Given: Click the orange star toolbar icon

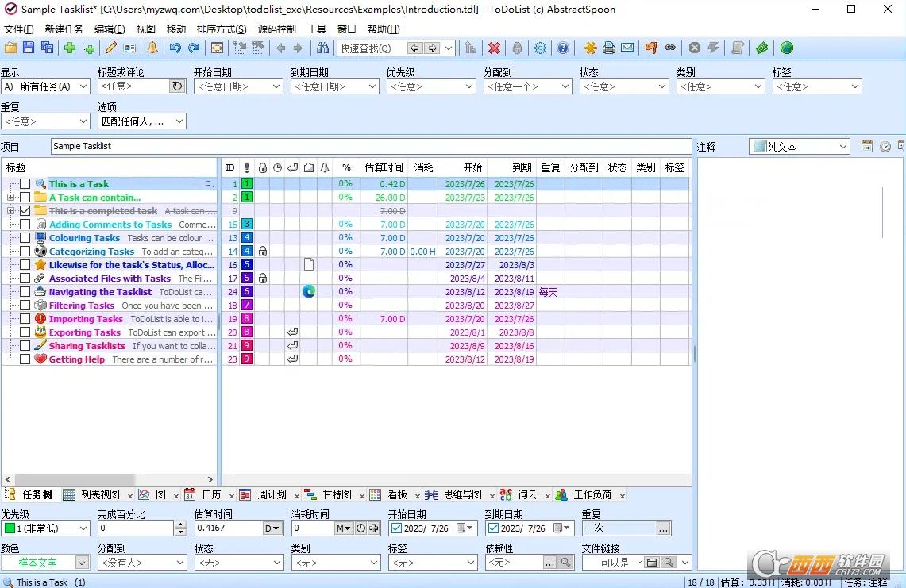Looking at the screenshot, I should [590, 48].
